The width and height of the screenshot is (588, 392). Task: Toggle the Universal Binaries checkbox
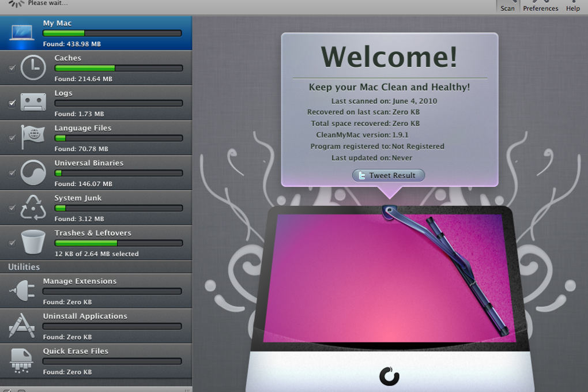(x=12, y=173)
